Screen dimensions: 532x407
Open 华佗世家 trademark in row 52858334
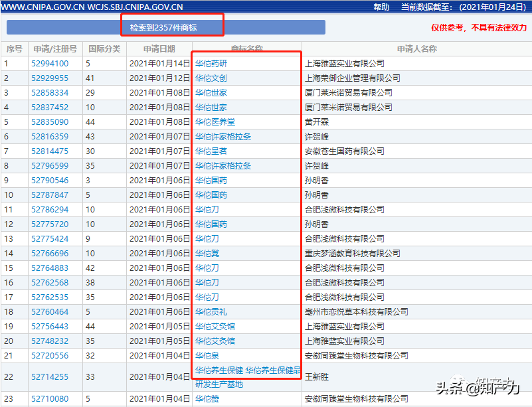pos(211,92)
